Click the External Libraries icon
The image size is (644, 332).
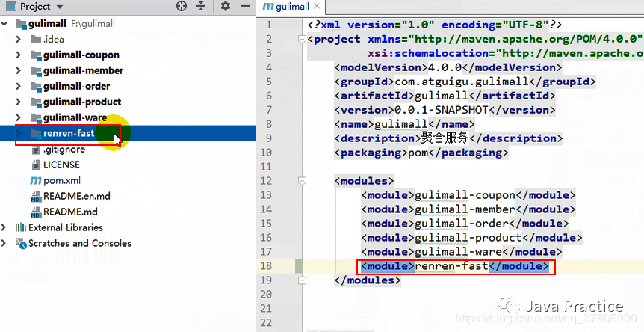20,227
